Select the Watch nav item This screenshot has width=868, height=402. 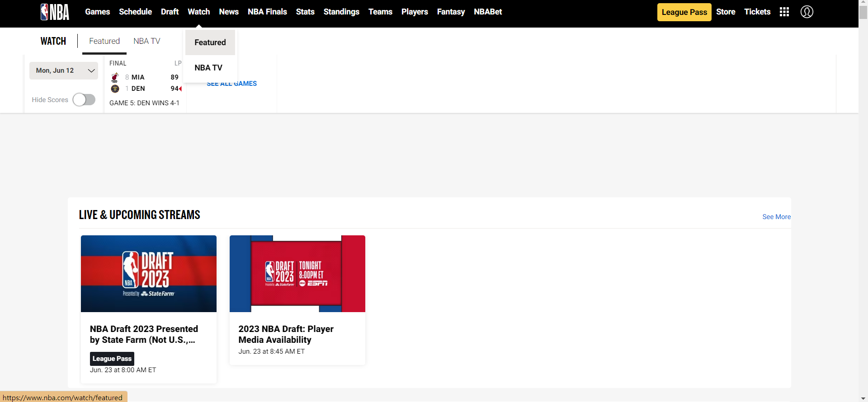[199, 12]
